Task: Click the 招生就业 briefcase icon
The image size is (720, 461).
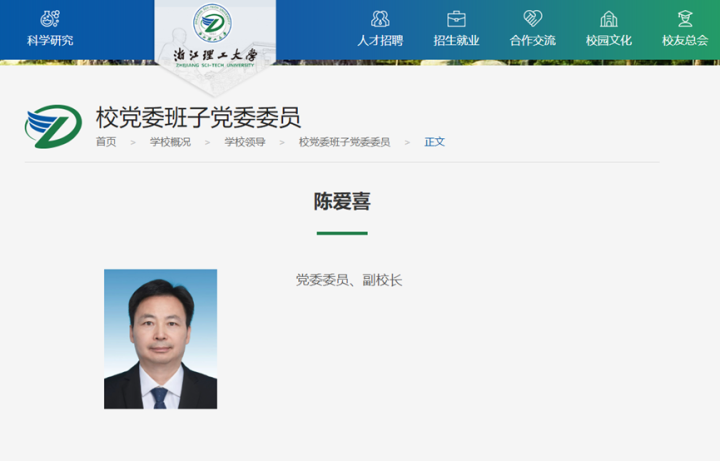Action: tap(456, 18)
